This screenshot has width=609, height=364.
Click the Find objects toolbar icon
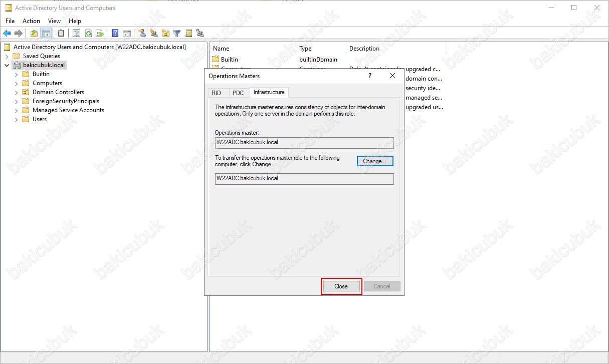pos(188,34)
